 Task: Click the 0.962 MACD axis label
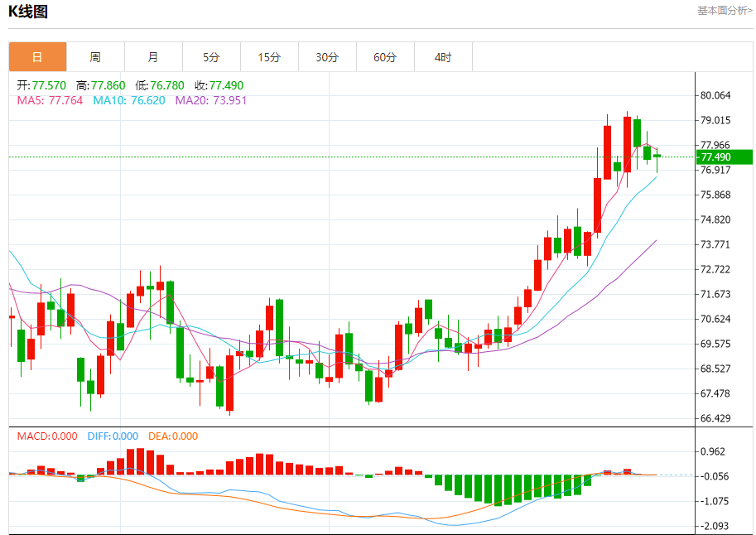click(713, 451)
